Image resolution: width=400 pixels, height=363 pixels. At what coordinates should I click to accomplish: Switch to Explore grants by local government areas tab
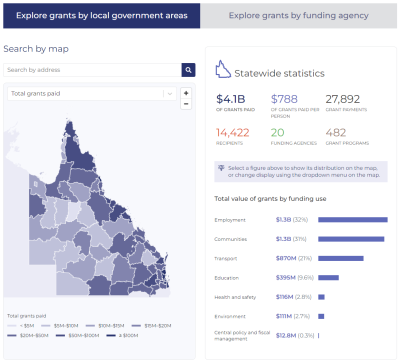[x=102, y=16]
